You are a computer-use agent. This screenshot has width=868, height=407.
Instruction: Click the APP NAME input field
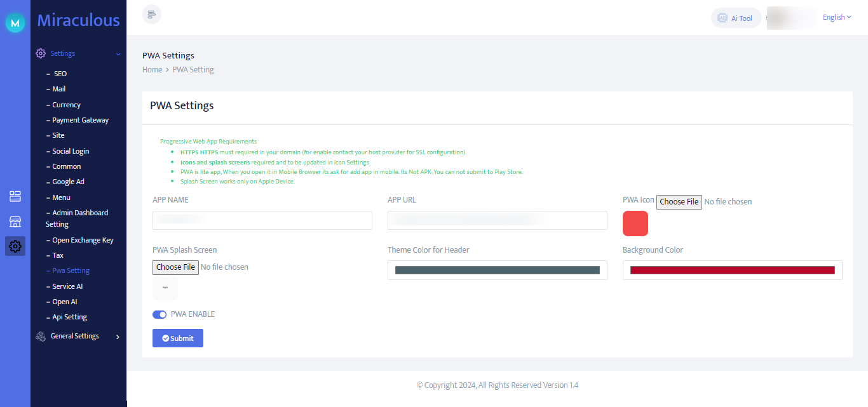point(262,220)
